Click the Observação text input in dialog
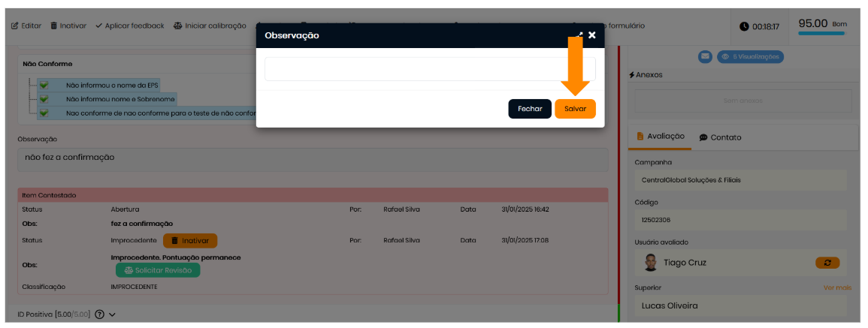This screenshot has width=868, height=328. (x=430, y=69)
